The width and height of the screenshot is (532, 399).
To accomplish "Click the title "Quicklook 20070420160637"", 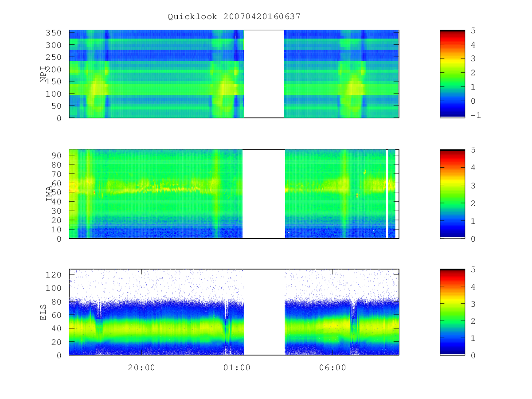I will click(234, 16).
